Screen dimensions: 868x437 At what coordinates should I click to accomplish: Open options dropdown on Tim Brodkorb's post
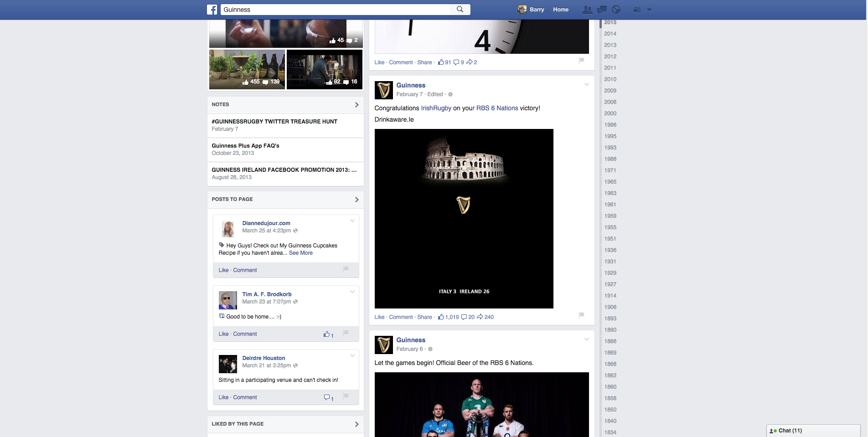[x=352, y=292]
